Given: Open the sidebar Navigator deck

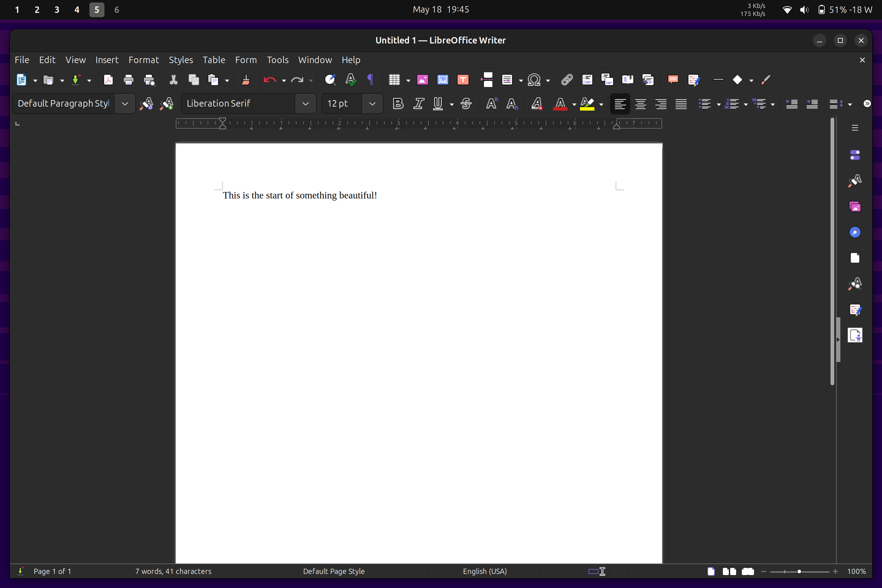Looking at the screenshot, I should click(855, 232).
